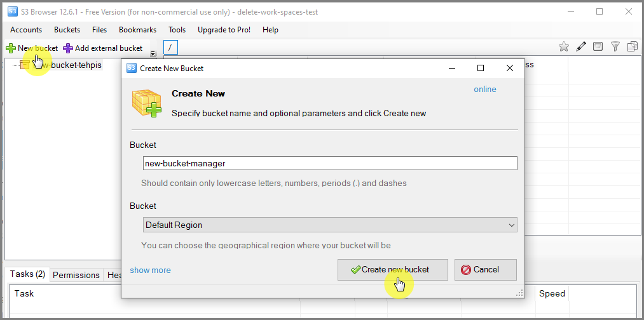Open the Buckets menu
Screen dimensions: 644x320
(67, 30)
